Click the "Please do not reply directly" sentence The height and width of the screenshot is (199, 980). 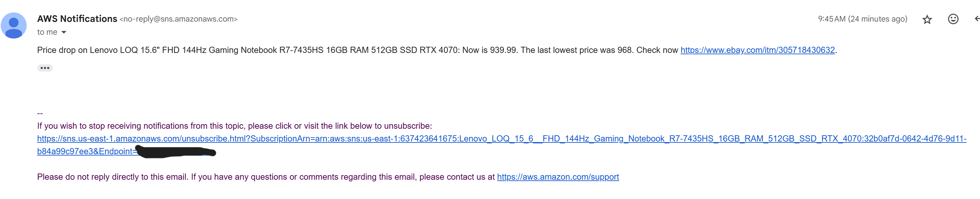point(266,177)
